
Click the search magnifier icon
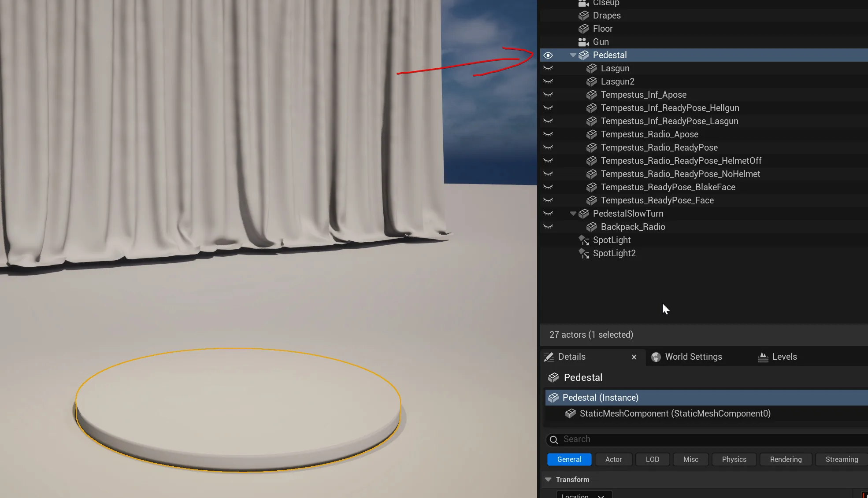[x=554, y=439]
